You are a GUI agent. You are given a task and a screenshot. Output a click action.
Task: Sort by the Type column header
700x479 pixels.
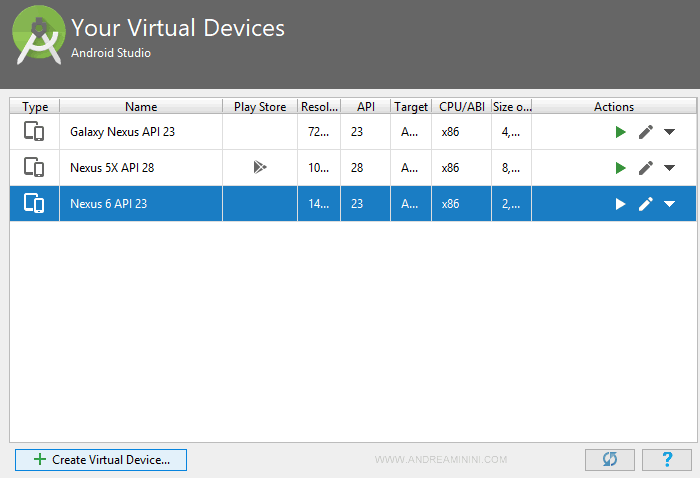coord(35,107)
